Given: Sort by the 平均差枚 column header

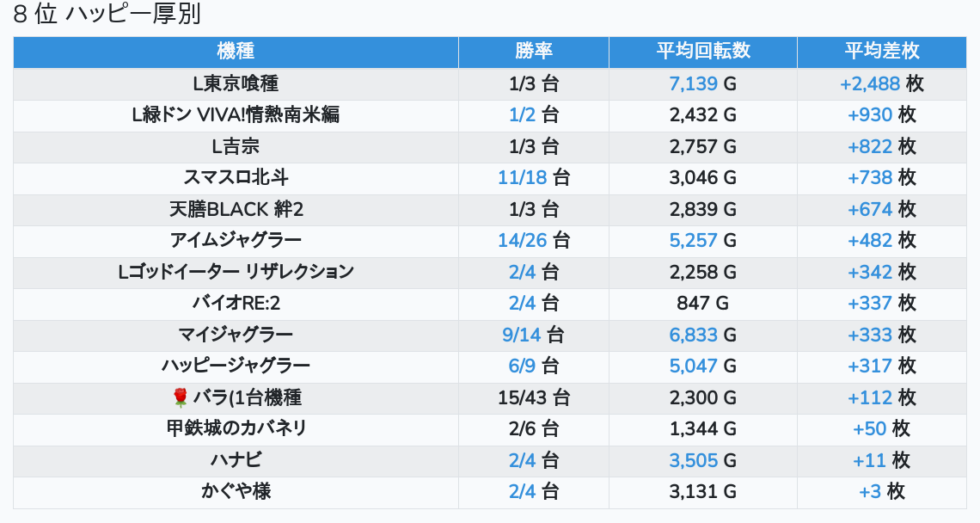Looking at the screenshot, I should pos(882,52).
